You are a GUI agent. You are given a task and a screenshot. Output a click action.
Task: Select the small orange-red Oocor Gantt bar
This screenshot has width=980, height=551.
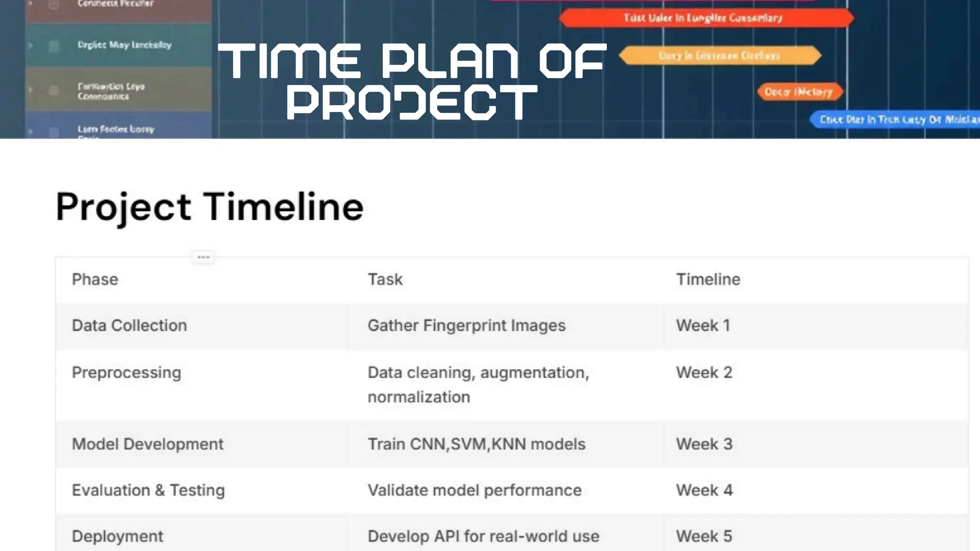pos(800,92)
